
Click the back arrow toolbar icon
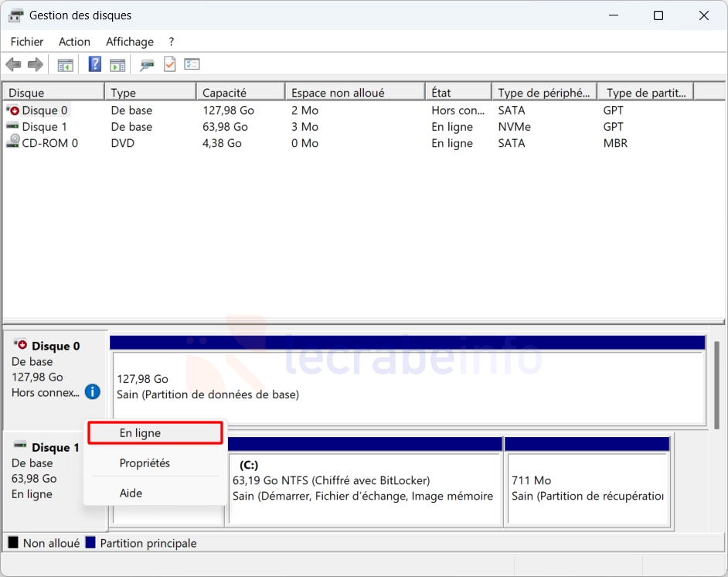(13, 65)
